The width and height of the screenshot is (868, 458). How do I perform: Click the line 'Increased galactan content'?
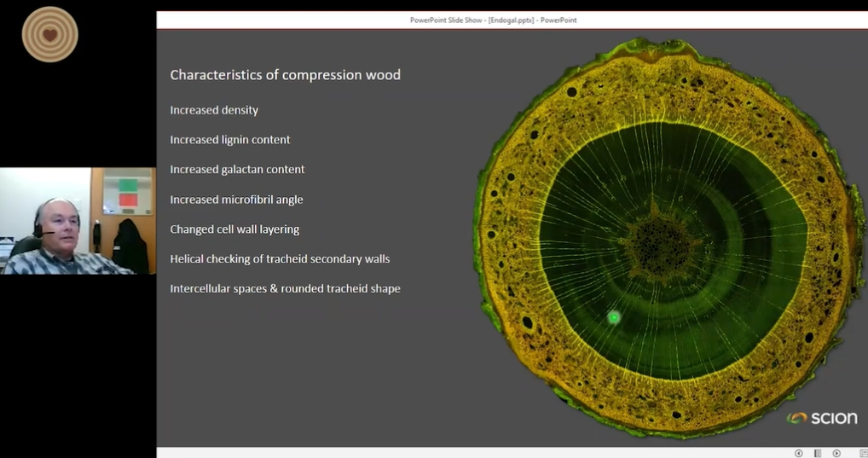(x=237, y=170)
